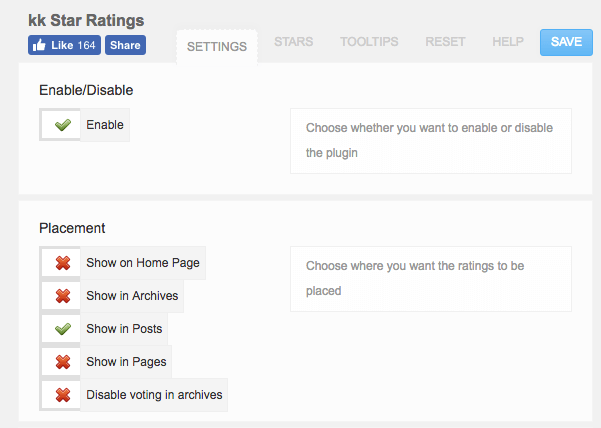This screenshot has width=601, height=428.
Task: Toggle the Show on Home Page option
Action: pyautogui.click(x=143, y=263)
